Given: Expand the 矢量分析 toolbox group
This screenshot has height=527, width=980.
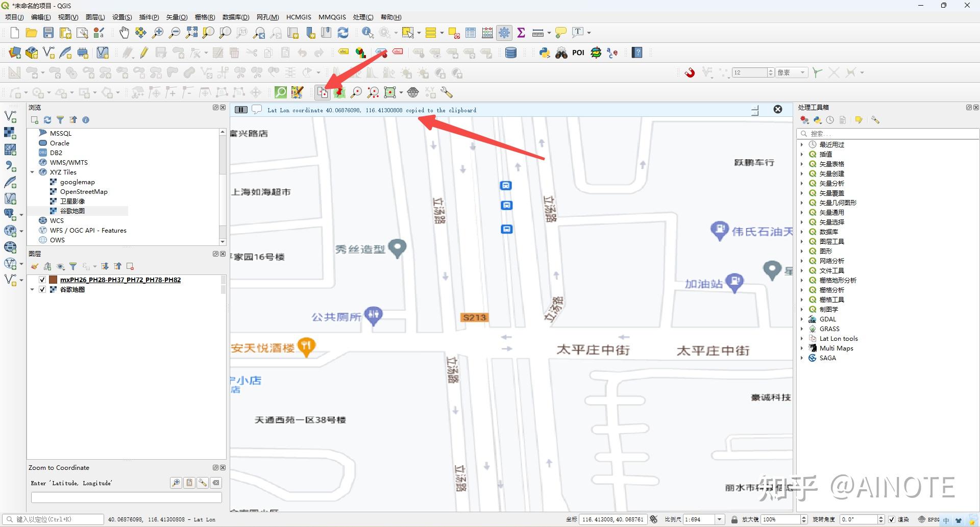Looking at the screenshot, I should click(802, 183).
